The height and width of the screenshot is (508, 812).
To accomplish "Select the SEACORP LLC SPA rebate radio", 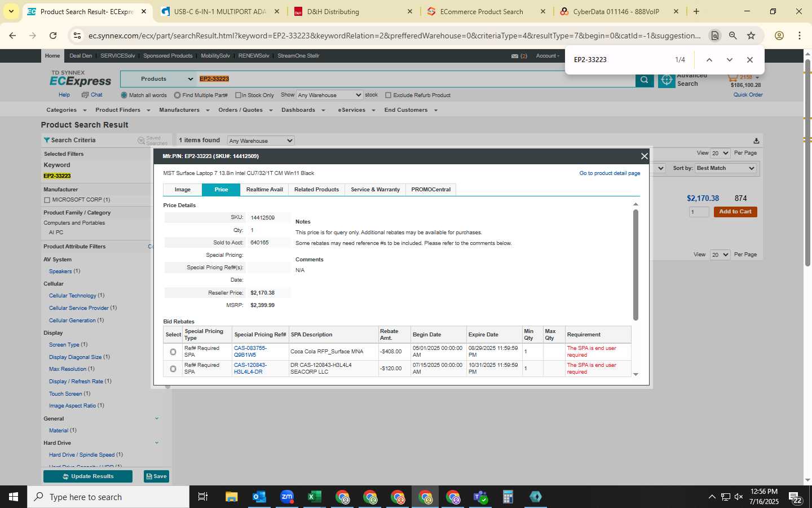I will pyautogui.click(x=173, y=369).
